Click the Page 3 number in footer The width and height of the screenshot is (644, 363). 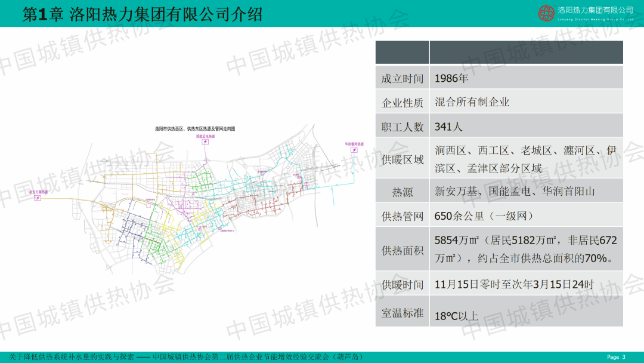click(616, 357)
